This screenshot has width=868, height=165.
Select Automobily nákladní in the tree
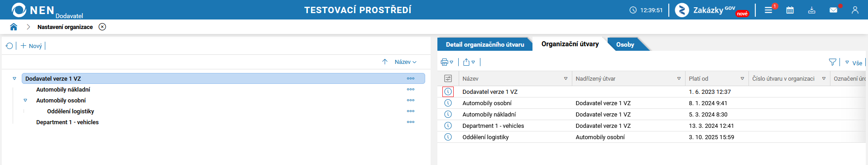tap(63, 89)
